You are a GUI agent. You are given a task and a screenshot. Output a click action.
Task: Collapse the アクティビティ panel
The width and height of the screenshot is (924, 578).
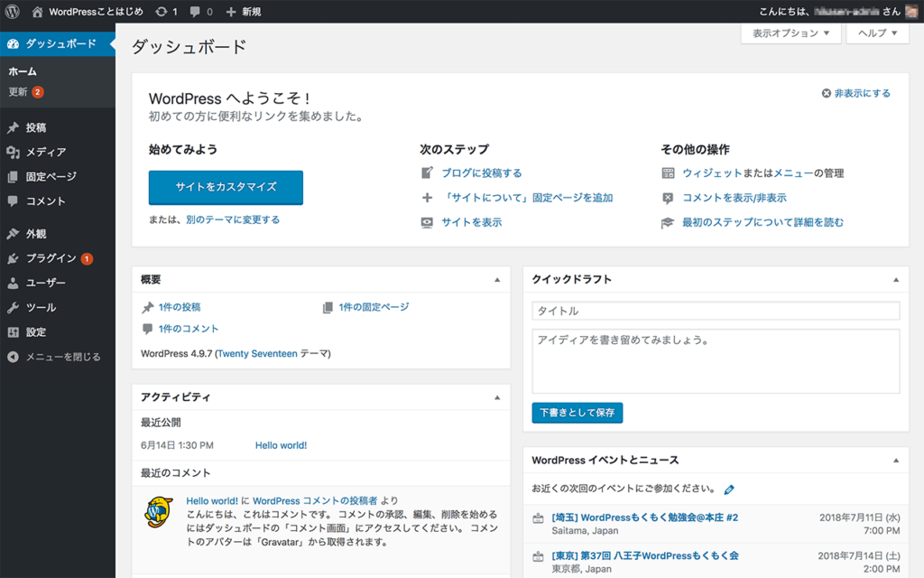tap(497, 397)
